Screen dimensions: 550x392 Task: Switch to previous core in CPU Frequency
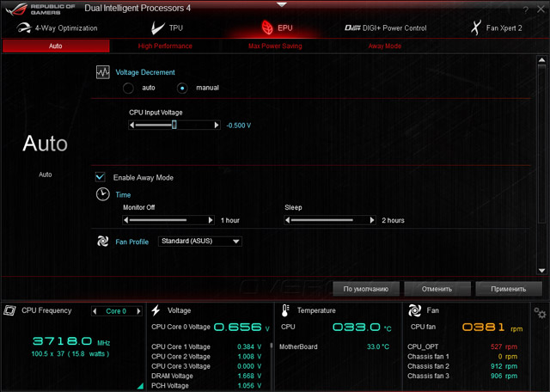[95, 311]
